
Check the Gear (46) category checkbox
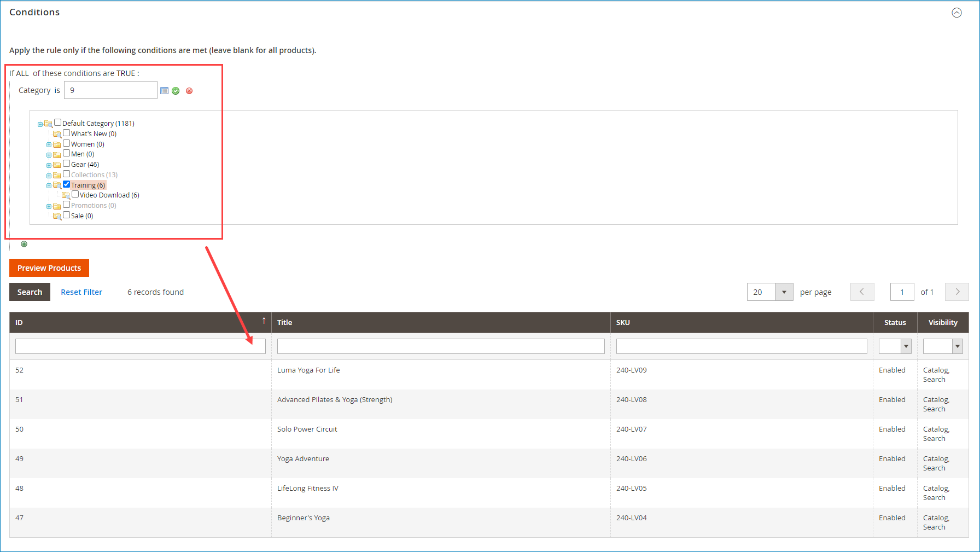(x=66, y=164)
